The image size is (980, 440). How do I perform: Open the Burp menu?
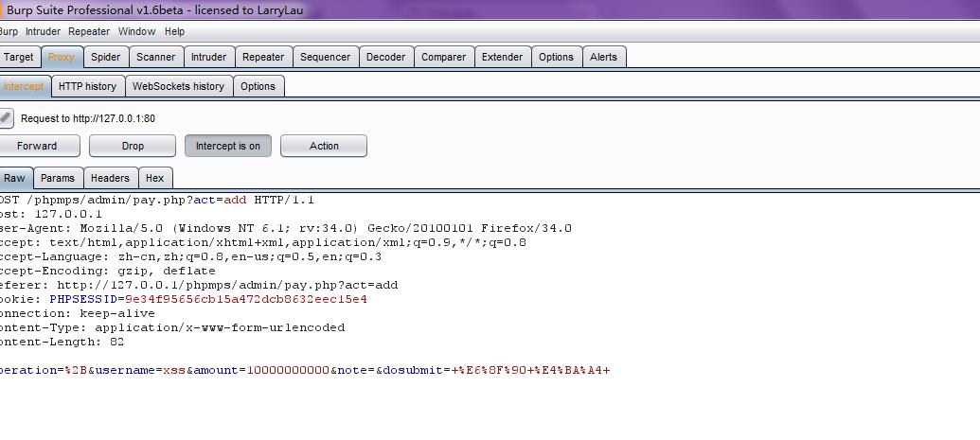[9, 31]
